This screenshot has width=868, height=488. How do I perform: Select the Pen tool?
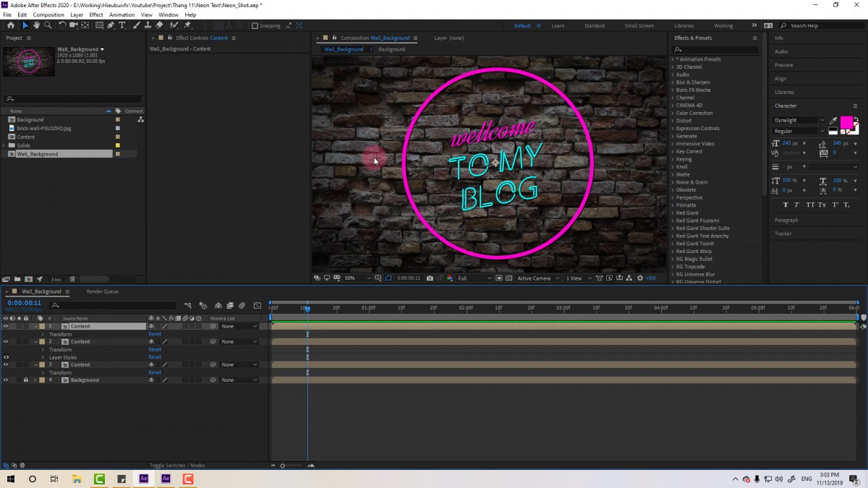click(x=111, y=25)
